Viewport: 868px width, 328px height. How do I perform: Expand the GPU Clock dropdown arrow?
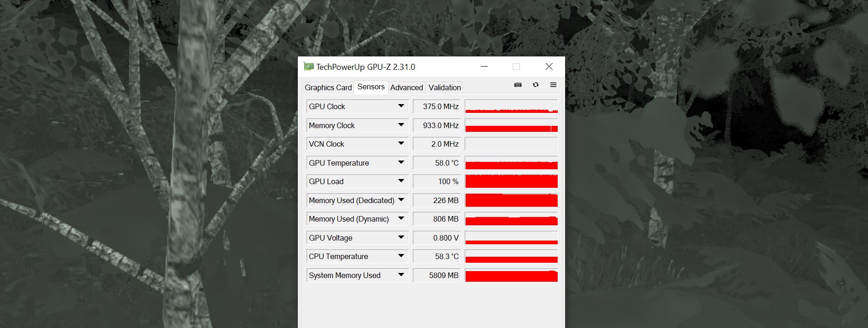(401, 106)
